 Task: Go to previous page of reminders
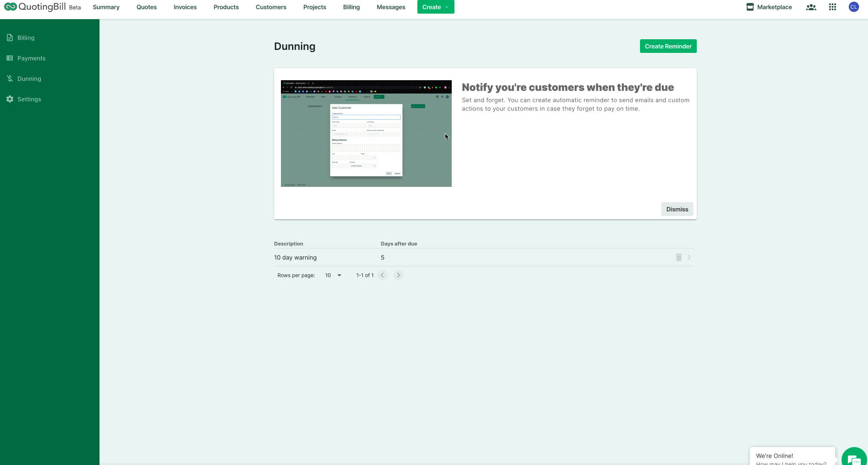click(x=383, y=275)
